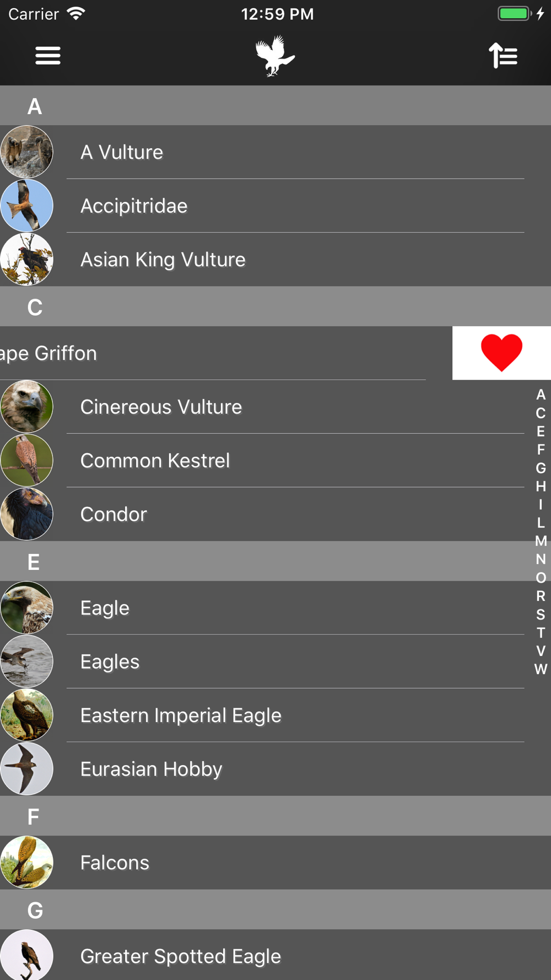Tap the swiped Cape Griffon row
The width and height of the screenshot is (551, 980).
pos(226,353)
